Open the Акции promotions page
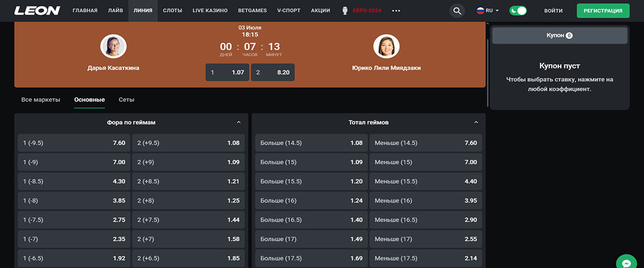The height and width of the screenshot is (268, 644). click(x=320, y=11)
